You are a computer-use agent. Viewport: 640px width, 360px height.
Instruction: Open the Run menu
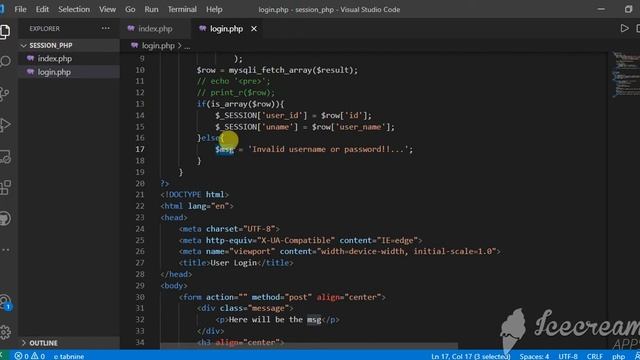point(151,9)
